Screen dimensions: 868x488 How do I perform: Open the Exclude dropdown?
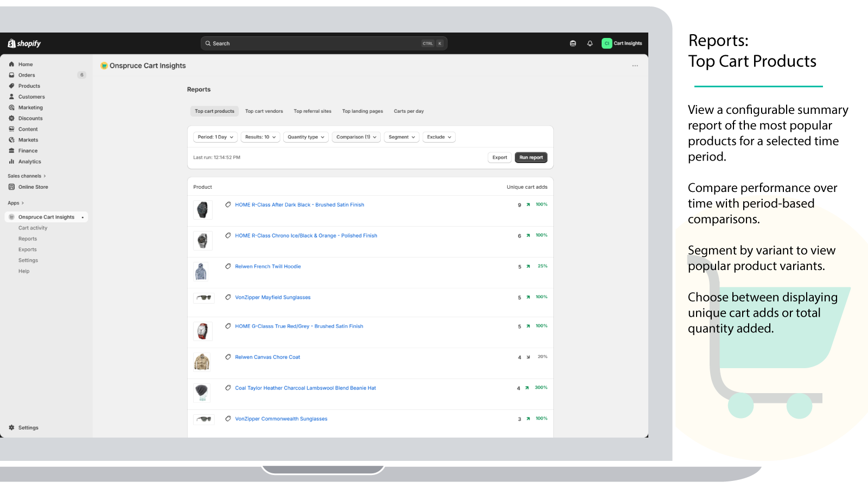pos(439,137)
